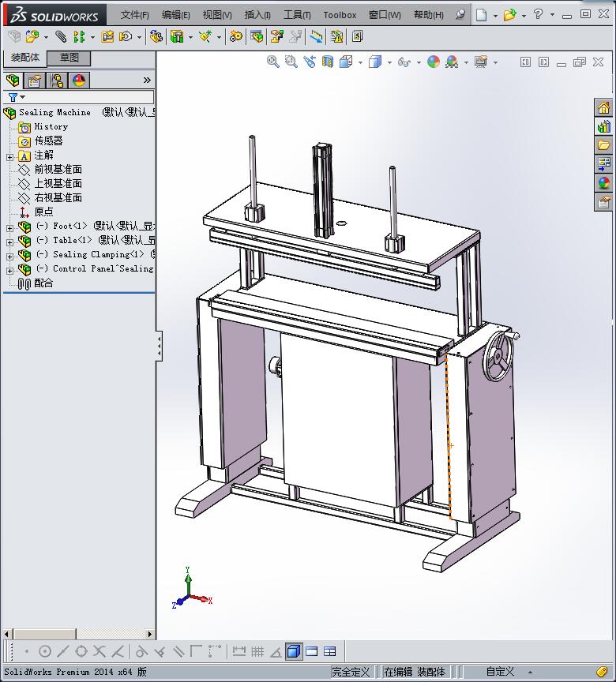Expand the Sealing Clamping<1> node

(x=10, y=257)
